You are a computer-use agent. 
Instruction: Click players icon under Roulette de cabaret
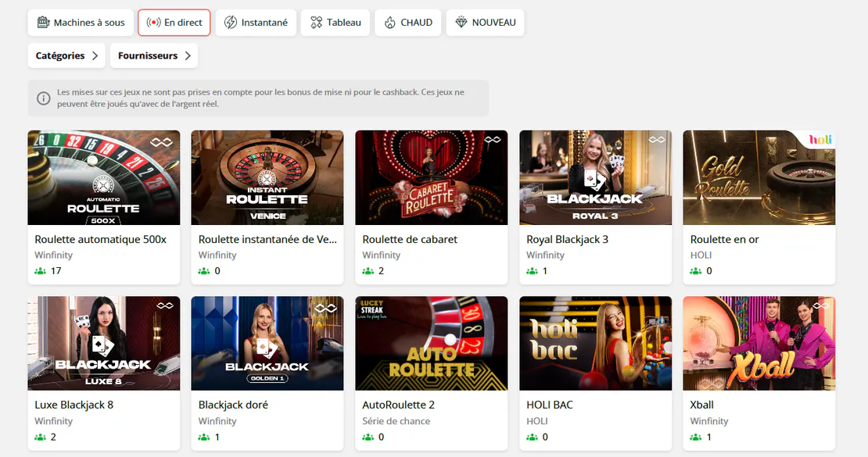point(368,271)
